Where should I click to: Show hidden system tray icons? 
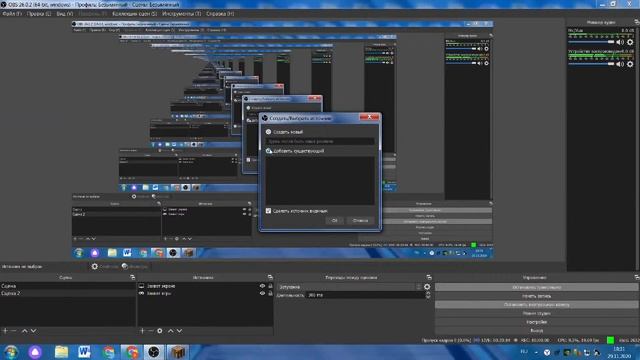click(x=536, y=352)
